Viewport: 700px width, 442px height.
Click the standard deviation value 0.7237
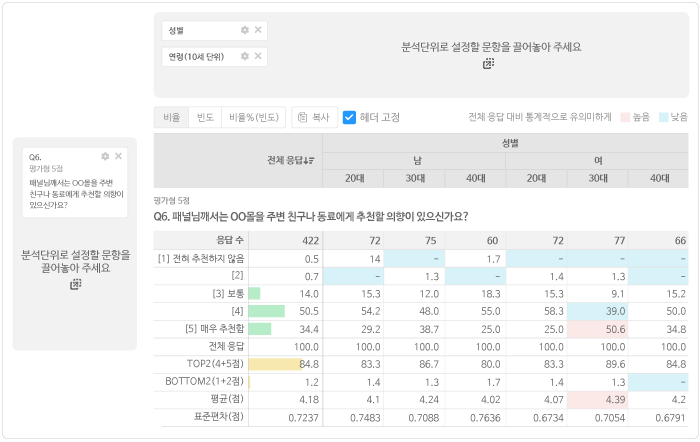(304, 418)
